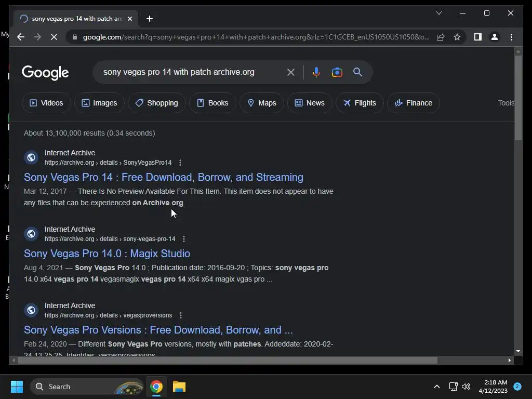532x399 pixels.
Task: Stop loading the page
Action: pyautogui.click(x=54, y=37)
